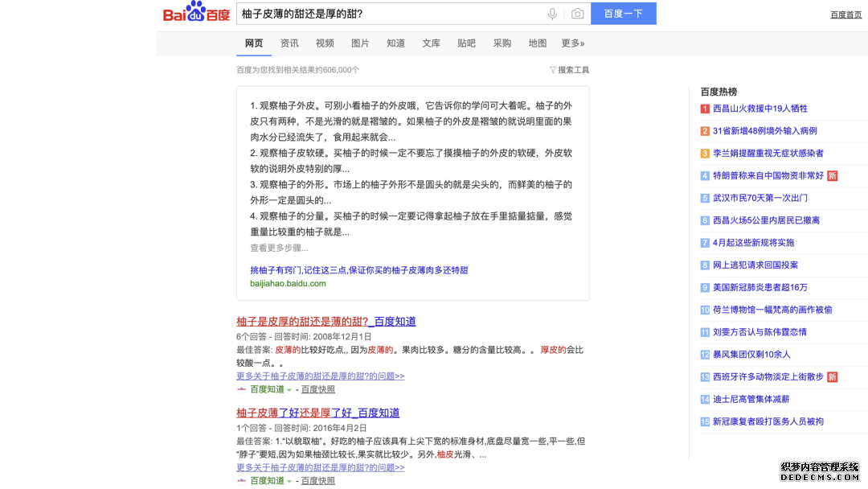
Task: Select the 贴吧 tab
Action: (466, 43)
